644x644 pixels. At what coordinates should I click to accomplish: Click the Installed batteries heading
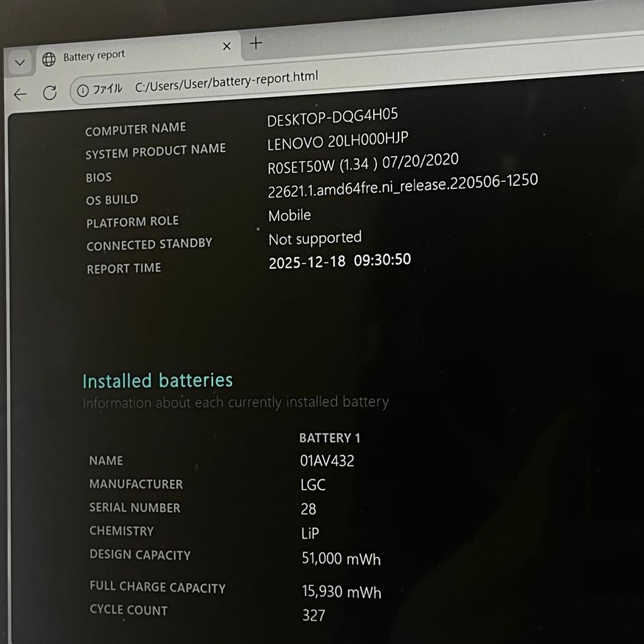[157, 380]
